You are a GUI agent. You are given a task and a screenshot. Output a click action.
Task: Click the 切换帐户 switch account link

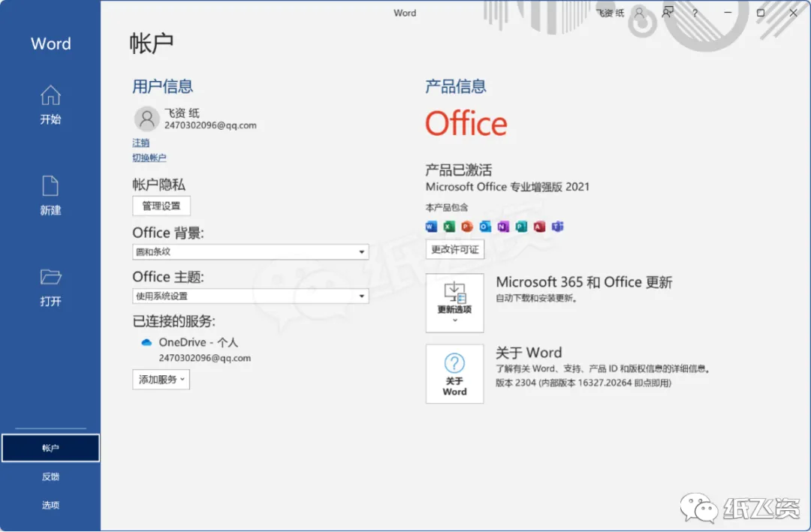(x=149, y=158)
